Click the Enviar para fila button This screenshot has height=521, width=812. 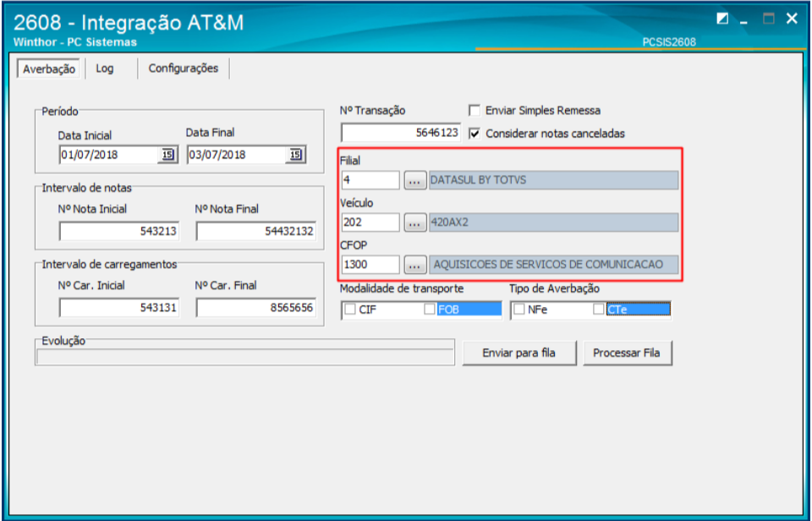coord(518,354)
